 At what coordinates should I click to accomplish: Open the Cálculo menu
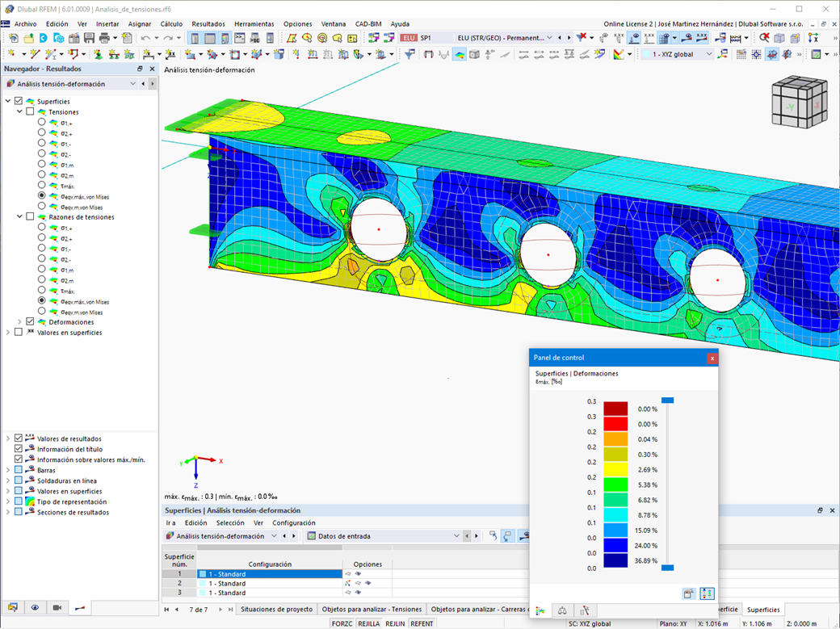(x=171, y=23)
